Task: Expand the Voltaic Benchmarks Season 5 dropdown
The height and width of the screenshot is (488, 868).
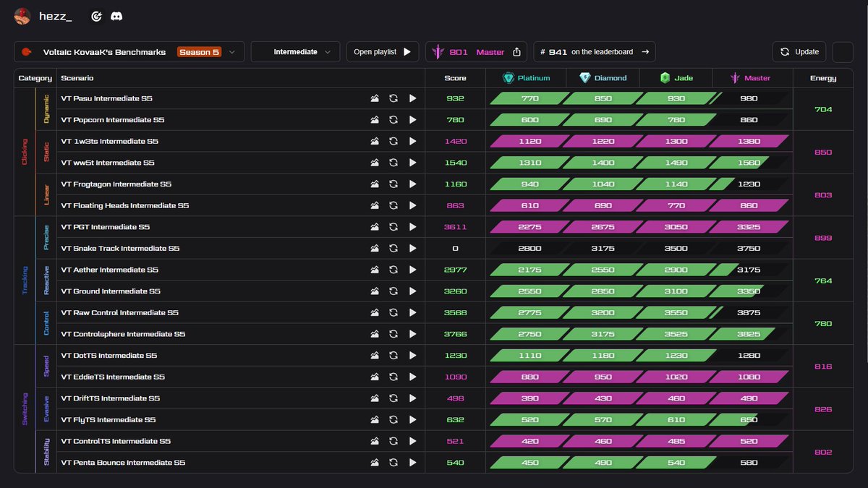Action: click(x=129, y=52)
